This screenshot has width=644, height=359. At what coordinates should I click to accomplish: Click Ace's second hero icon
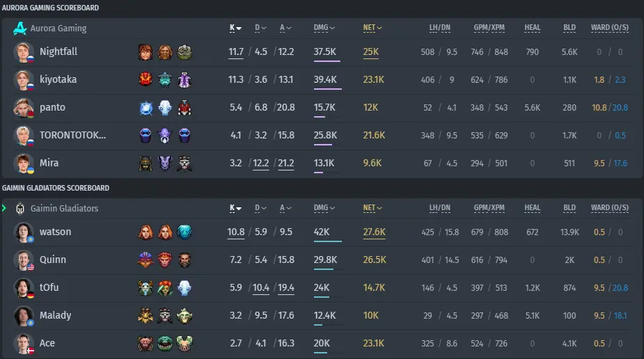point(165,344)
